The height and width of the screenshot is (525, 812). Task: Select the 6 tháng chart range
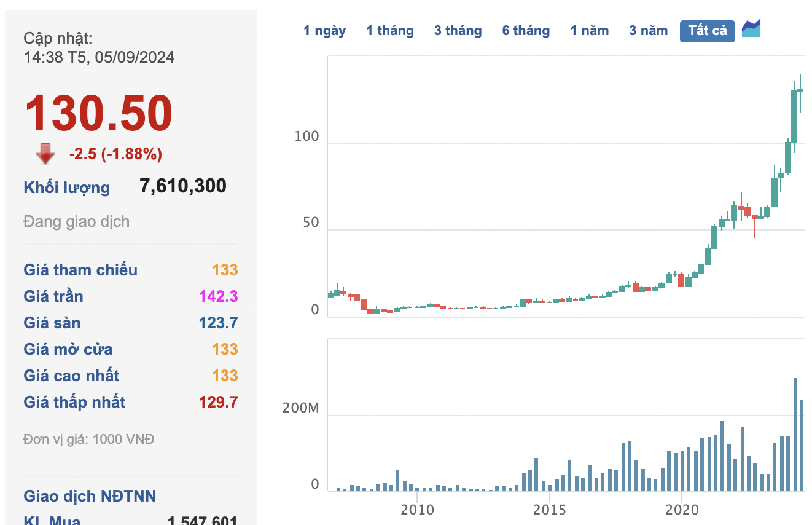click(x=526, y=31)
